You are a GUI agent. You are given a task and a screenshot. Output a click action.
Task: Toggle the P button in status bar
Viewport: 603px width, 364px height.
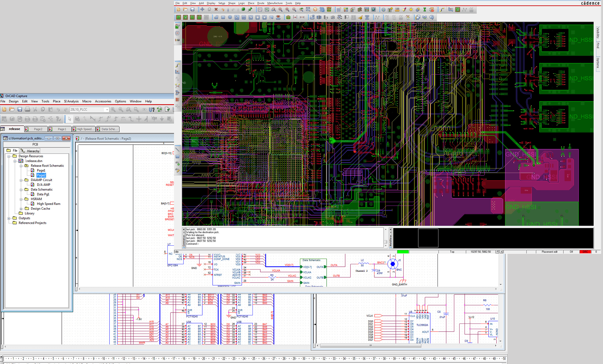[x=497, y=252]
